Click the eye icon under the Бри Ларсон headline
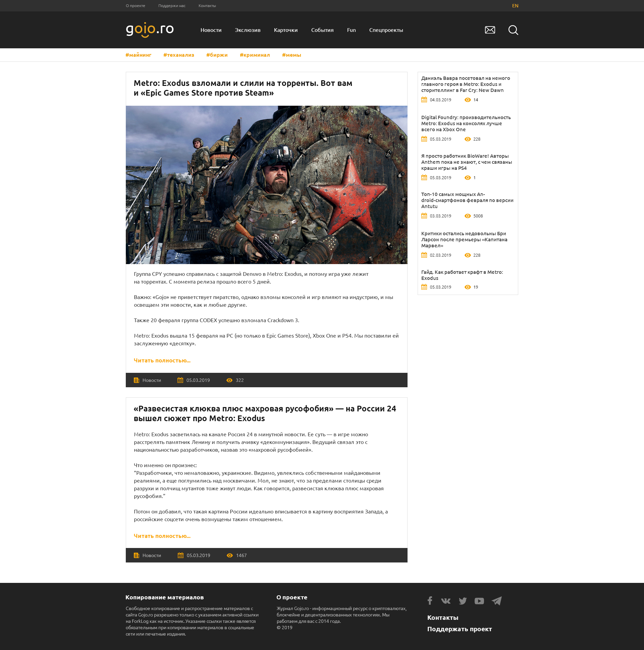 [468, 255]
